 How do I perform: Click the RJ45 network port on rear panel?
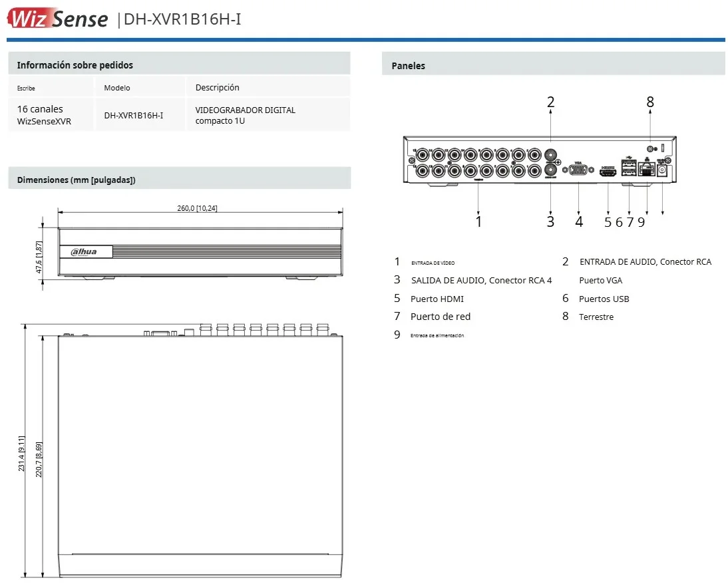(645, 170)
